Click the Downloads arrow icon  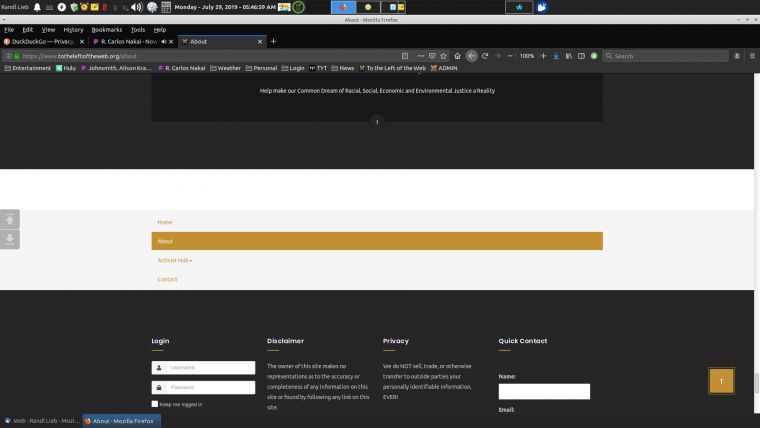pyautogui.click(x=556, y=56)
